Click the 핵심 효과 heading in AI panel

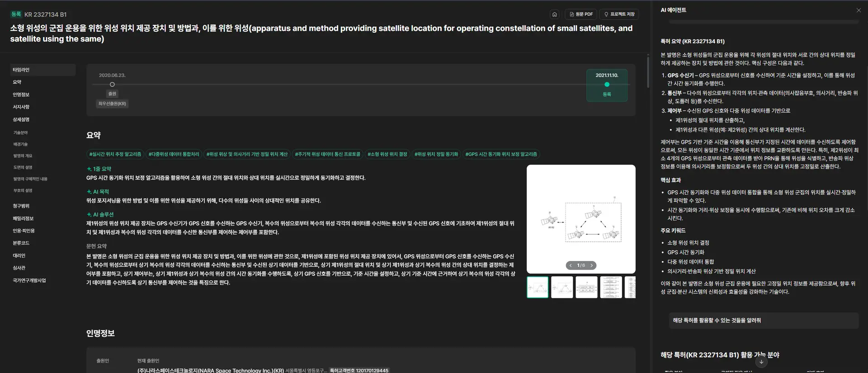[x=670, y=180]
